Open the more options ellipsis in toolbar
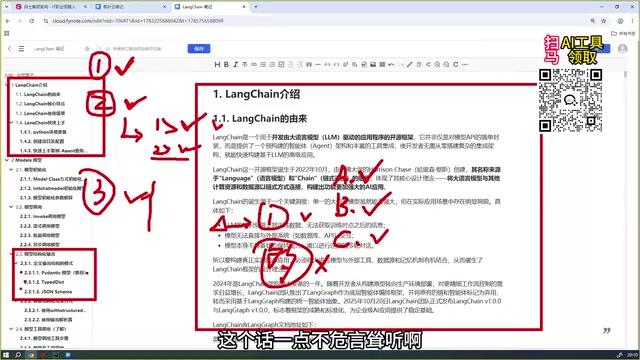This screenshot has width=640, height=360. [x=465, y=64]
